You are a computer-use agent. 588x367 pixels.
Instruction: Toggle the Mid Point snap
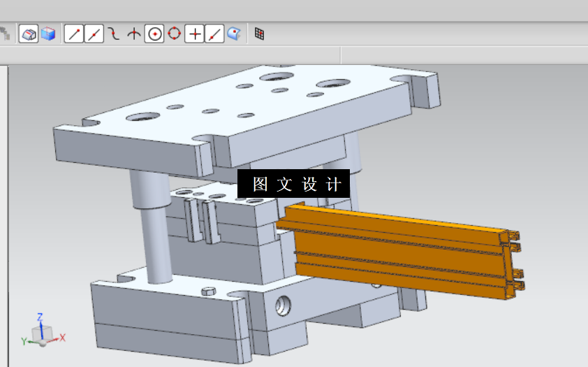point(94,34)
